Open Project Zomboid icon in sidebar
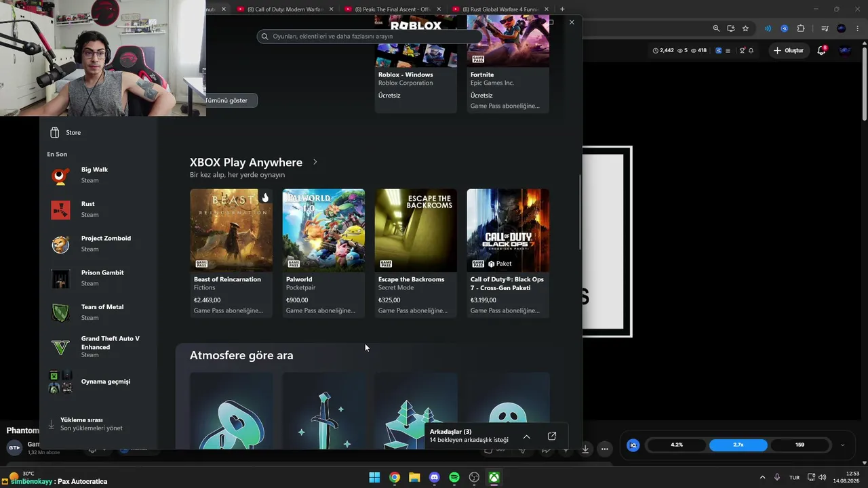 (60, 244)
